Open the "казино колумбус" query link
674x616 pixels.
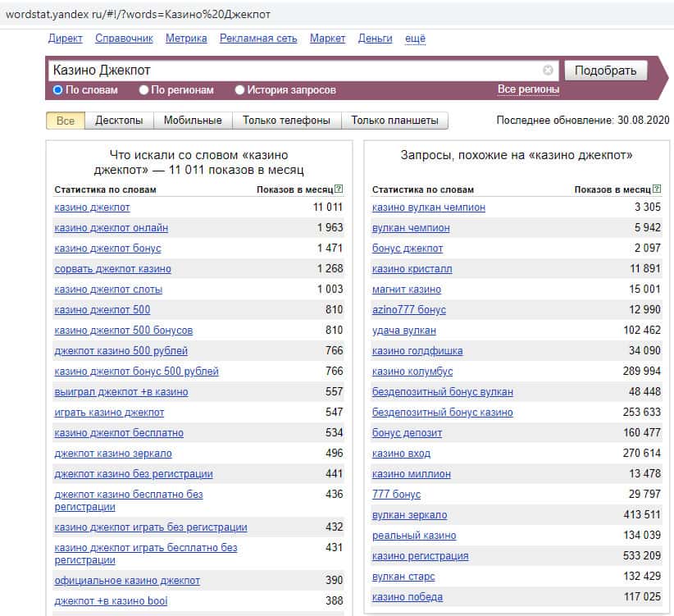(x=412, y=372)
